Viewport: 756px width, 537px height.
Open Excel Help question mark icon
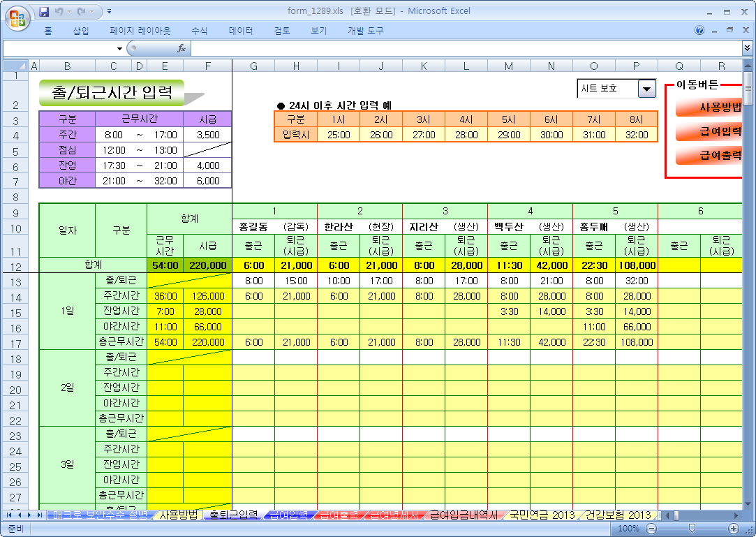699,31
